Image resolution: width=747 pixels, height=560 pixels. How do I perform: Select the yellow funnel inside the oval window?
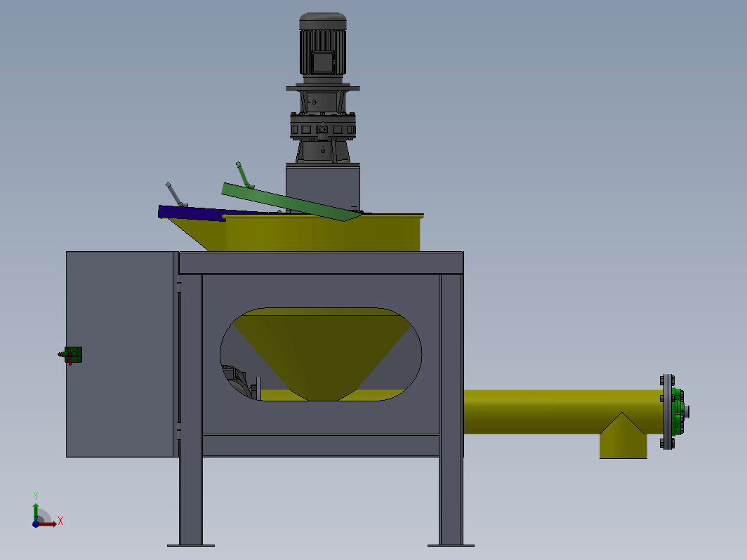pyautogui.click(x=322, y=355)
